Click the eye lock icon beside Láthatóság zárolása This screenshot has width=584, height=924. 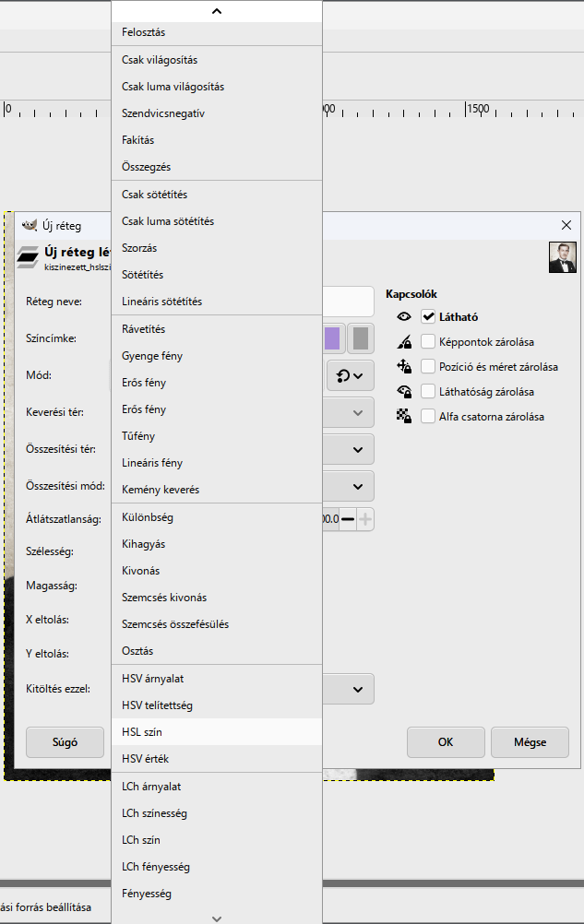coord(404,392)
